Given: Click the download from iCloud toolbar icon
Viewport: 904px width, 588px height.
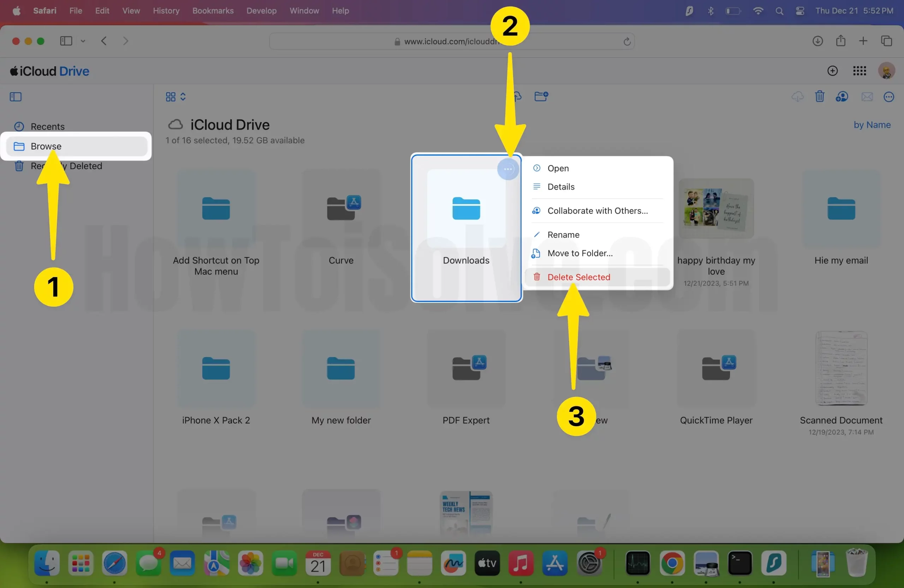Looking at the screenshot, I should coord(797,97).
